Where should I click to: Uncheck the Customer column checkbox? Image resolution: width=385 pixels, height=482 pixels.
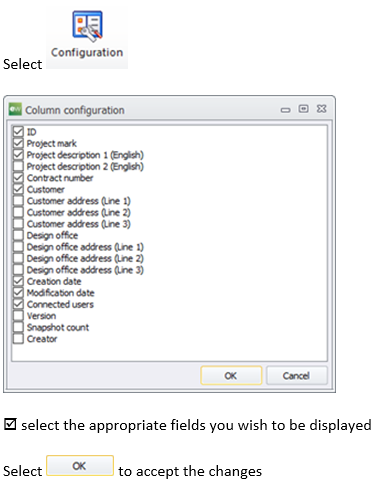pos(18,189)
